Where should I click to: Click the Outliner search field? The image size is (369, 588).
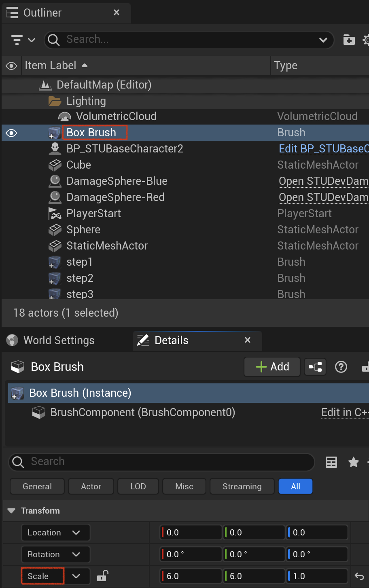coord(189,40)
